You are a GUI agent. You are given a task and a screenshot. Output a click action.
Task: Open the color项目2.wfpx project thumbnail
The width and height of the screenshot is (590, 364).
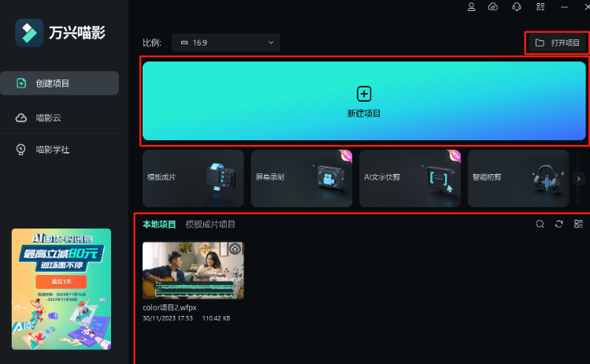point(193,270)
